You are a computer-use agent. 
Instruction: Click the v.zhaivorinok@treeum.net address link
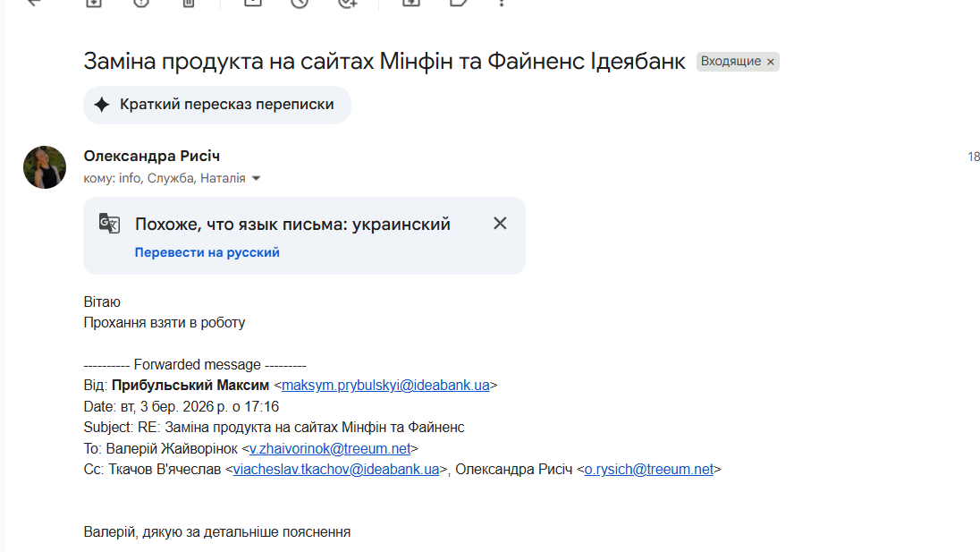pyautogui.click(x=330, y=448)
